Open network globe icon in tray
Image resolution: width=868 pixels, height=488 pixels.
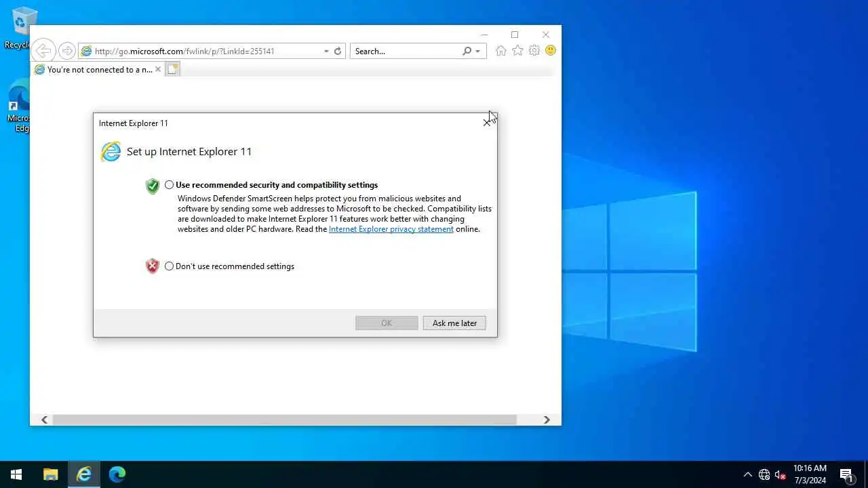pos(764,474)
